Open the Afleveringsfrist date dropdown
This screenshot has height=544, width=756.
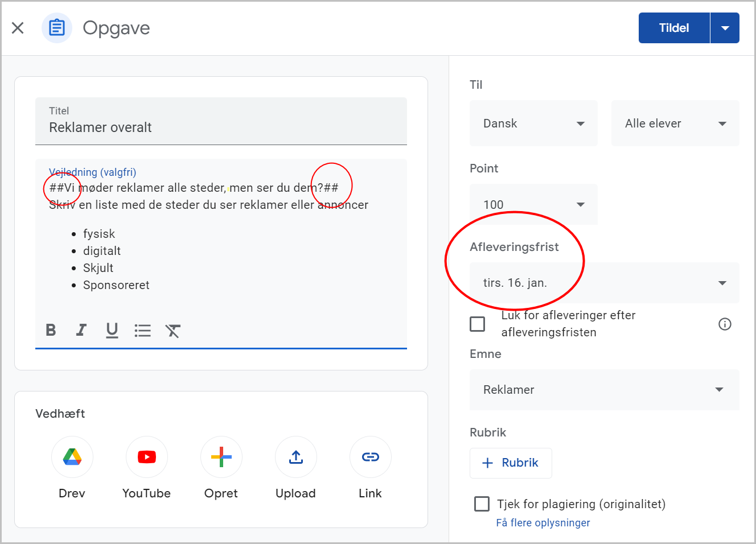click(x=605, y=283)
